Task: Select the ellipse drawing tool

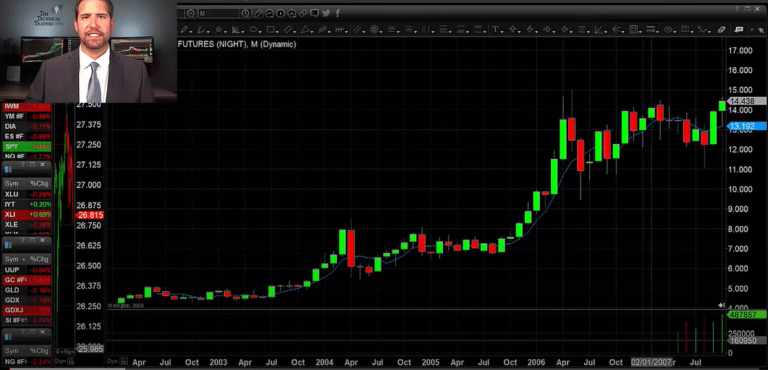Action: 254,29
